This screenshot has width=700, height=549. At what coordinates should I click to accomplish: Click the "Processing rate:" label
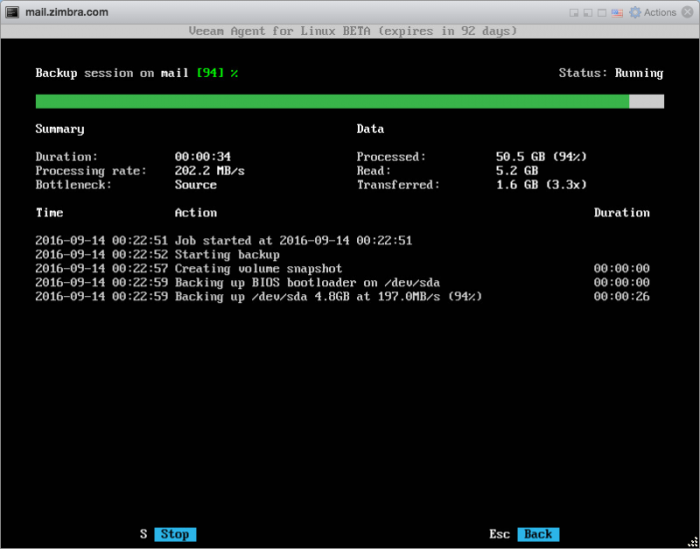pos(91,171)
